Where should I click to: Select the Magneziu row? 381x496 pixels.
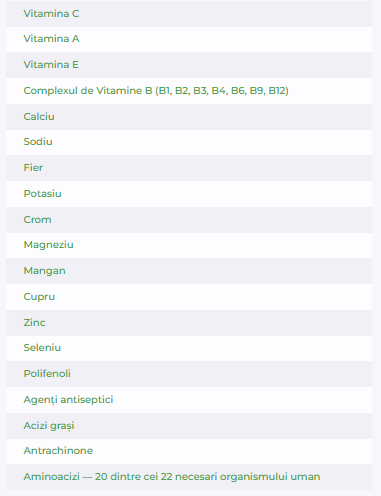(x=189, y=245)
